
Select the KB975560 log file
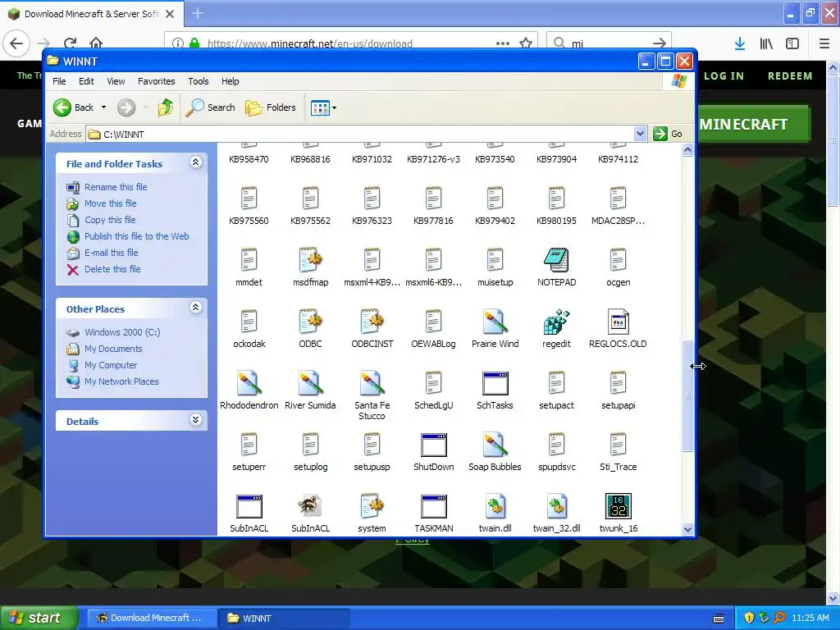point(249,199)
